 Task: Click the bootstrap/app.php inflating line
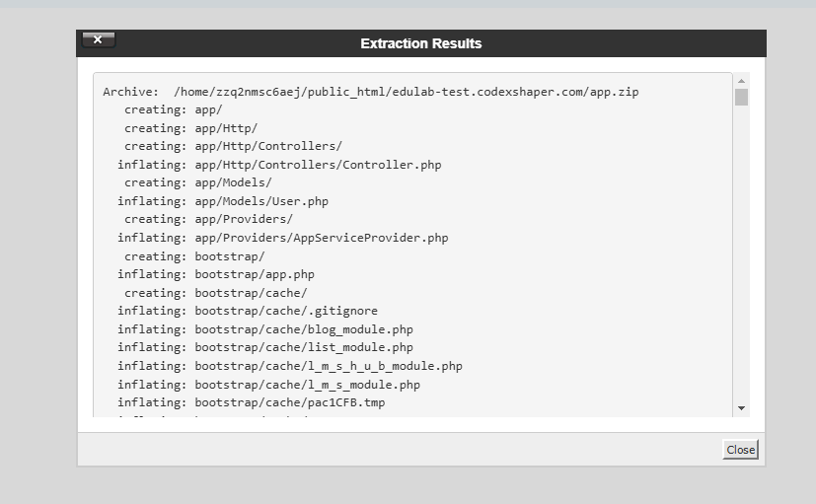click(215, 274)
